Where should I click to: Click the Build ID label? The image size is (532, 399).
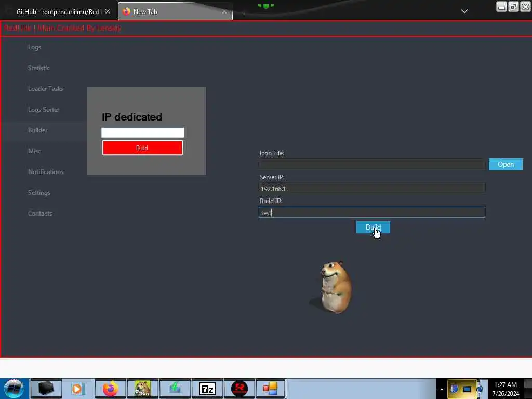[271, 201]
